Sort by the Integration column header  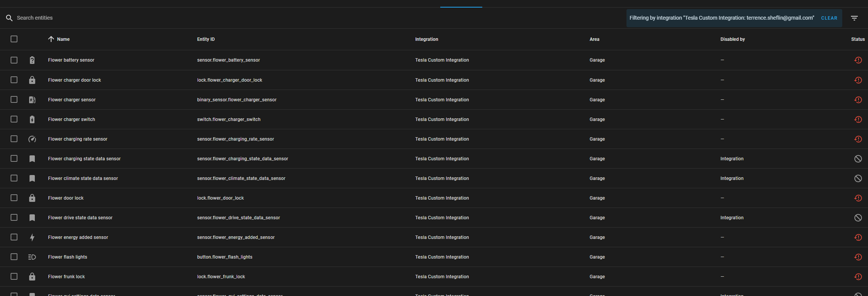point(427,39)
